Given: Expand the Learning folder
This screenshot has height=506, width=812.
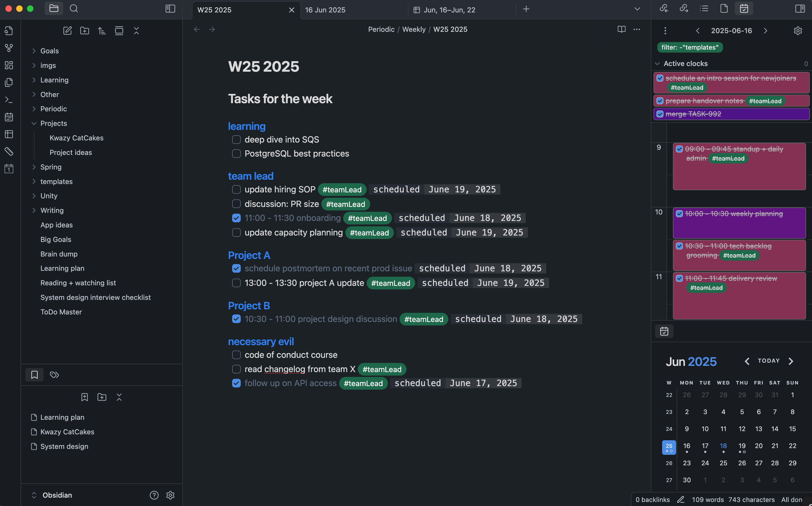Looking at the screenshot, I should point(34,80).
